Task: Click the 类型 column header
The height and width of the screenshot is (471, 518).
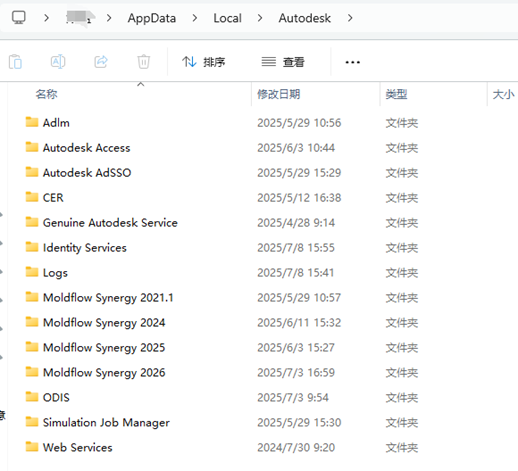Action: pyautogui.click(x=396, y=94)
